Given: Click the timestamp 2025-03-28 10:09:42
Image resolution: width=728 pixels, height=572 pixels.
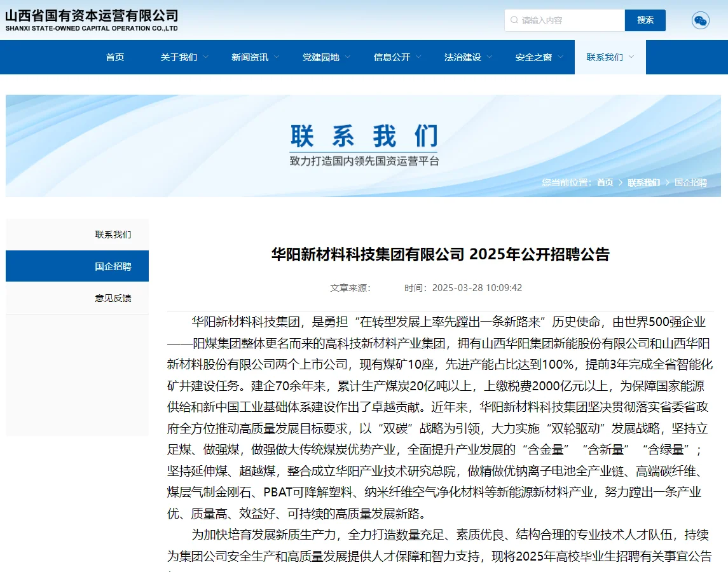Looking at the screenshot, I should pyautogui.click(x=477, y=288).
